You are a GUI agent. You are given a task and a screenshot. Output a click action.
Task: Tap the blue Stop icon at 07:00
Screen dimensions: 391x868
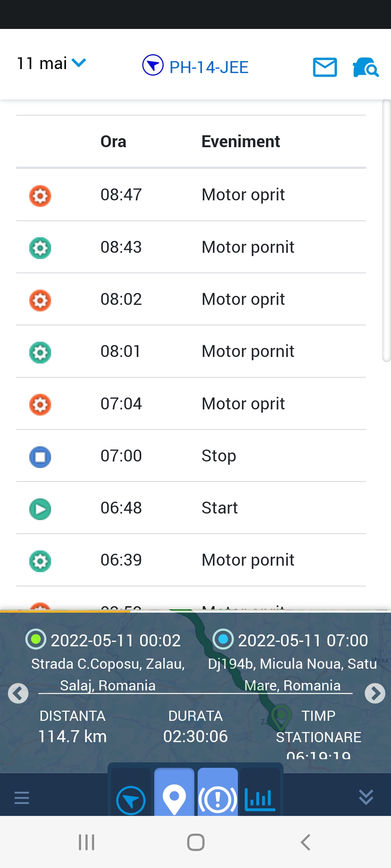40,457
